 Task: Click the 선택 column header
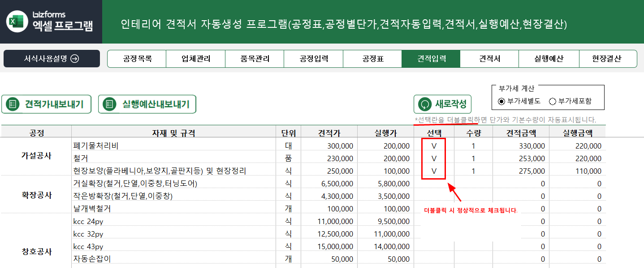pyautogui.click(x=434, y=132)
